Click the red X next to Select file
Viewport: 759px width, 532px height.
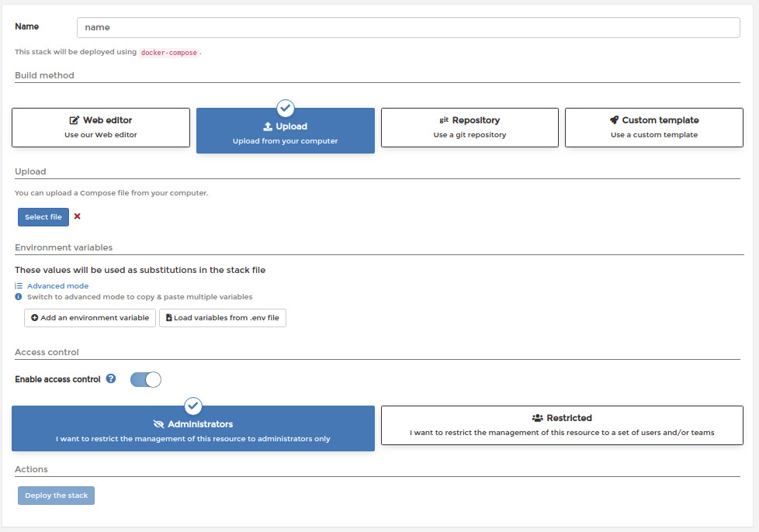point(77,216)
